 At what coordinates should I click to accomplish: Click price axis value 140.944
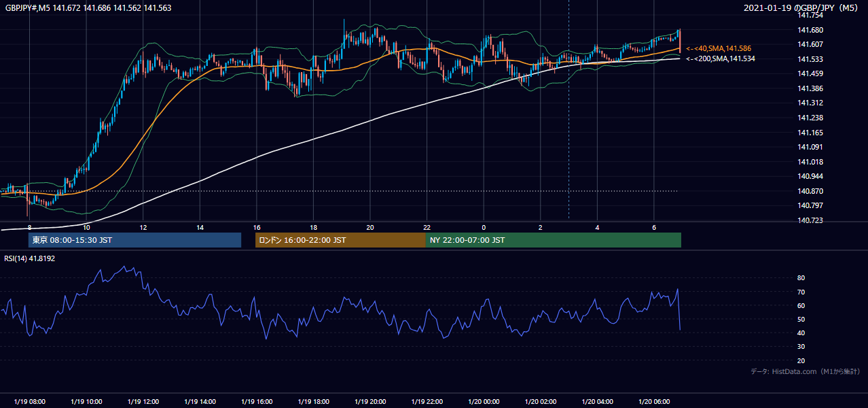810,177
